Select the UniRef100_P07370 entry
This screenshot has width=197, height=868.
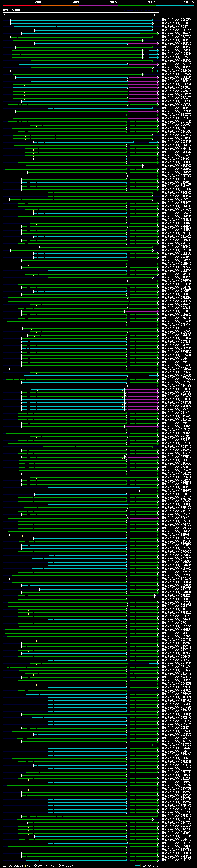177,430
